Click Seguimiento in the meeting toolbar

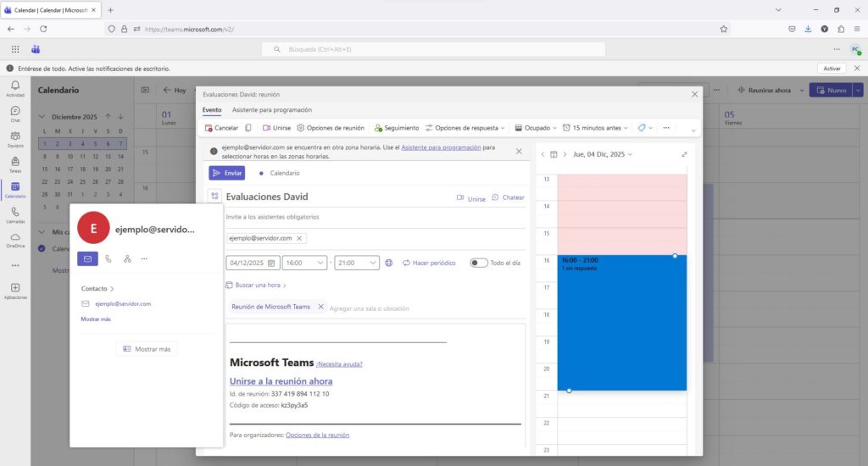tap(397, 128)
